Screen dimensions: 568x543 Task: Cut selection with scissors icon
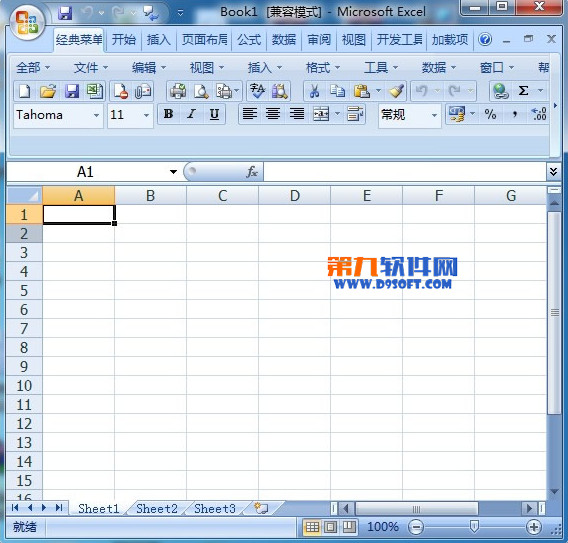point(314,91)
